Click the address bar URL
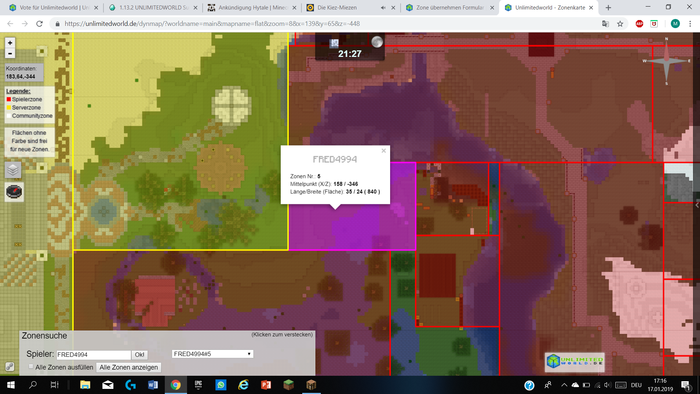Viewport: 700px width, 394px height. [212, 24]
